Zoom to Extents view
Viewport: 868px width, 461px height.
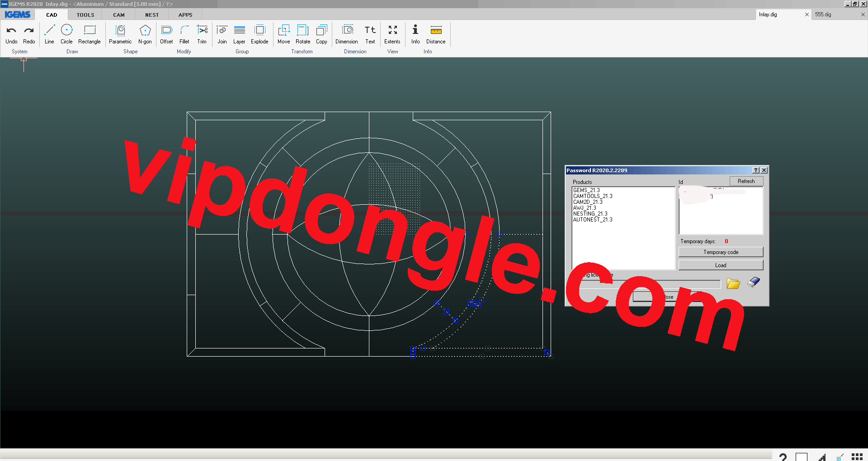392,34
